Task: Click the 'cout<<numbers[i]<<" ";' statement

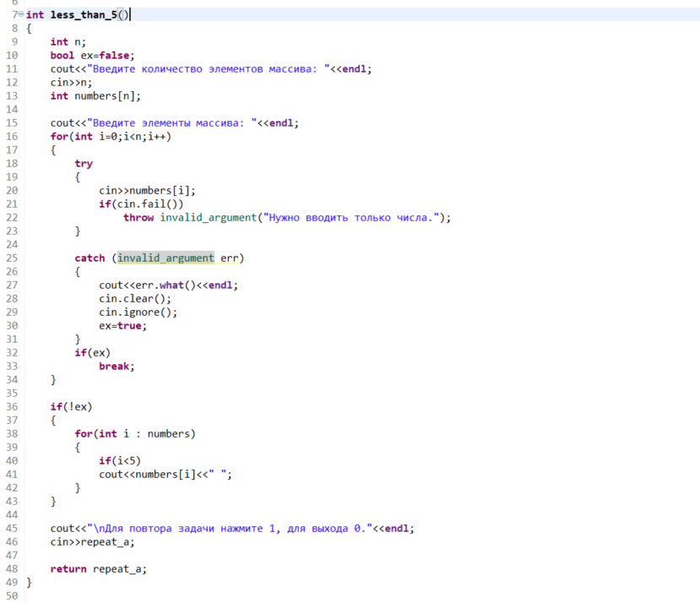Action: tap(166, 475)
